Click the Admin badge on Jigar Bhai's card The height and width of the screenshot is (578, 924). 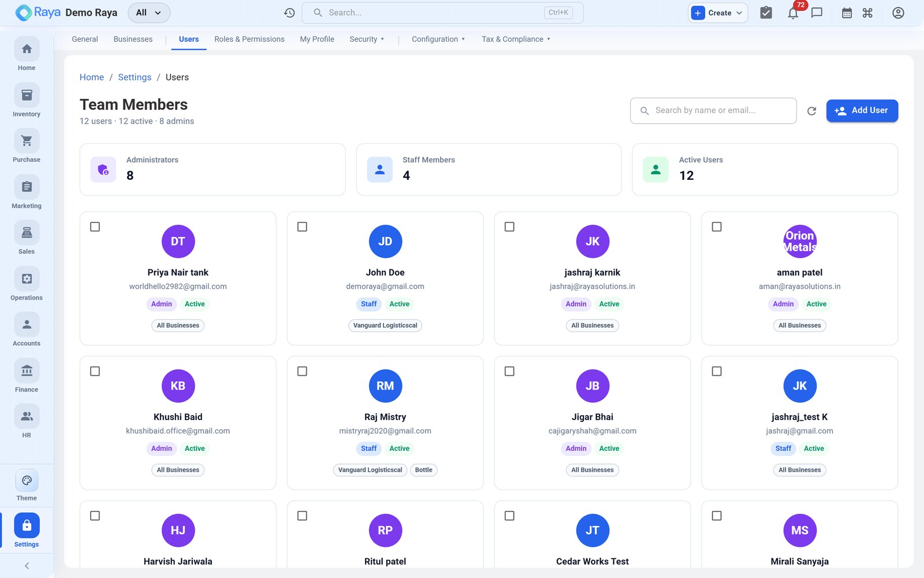tap(576, 449)
